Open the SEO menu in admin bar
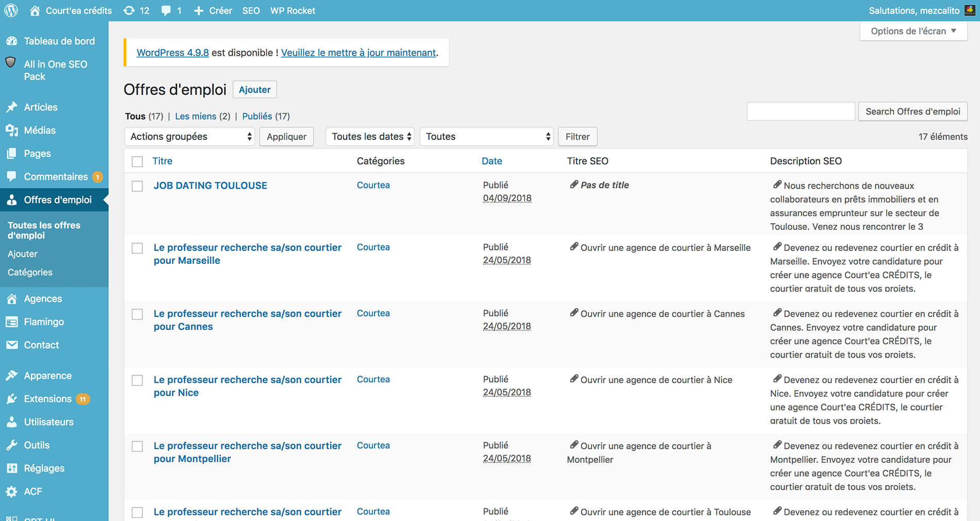980x521 pixels. tap(251, 10)
